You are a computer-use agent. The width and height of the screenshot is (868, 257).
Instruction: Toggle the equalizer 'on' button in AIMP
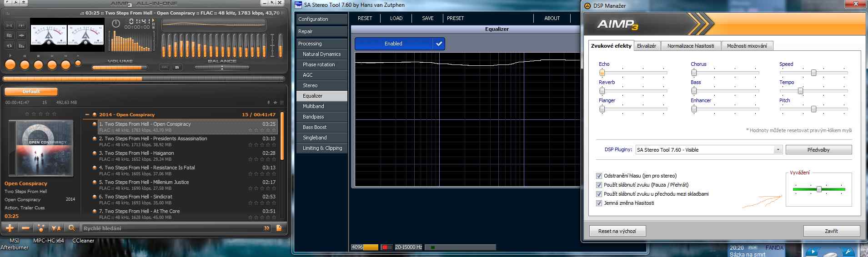tap(177, 67)
